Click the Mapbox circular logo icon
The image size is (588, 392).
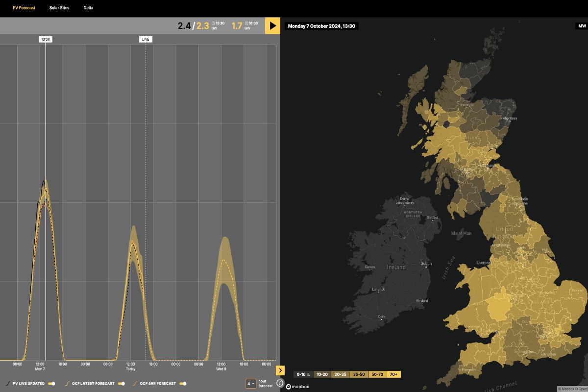(x=289, y=387)
